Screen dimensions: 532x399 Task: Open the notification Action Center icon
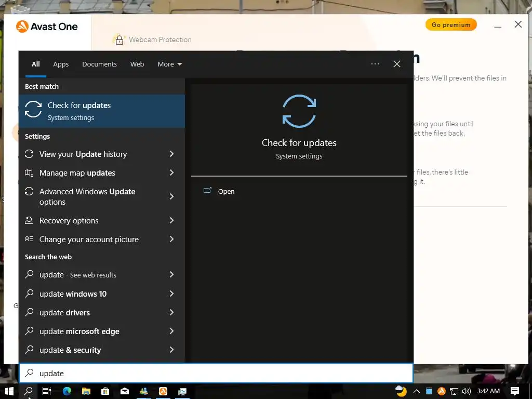(515, 391)
